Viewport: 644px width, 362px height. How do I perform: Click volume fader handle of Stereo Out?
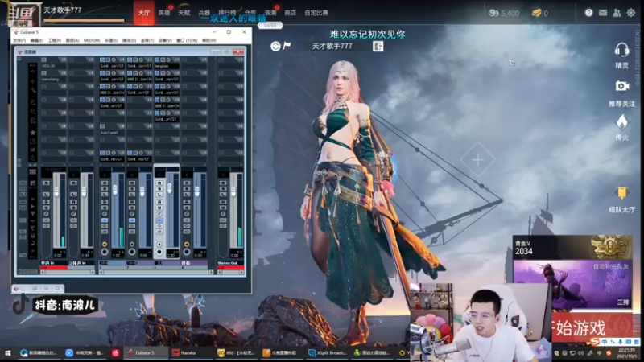[233, 191]
